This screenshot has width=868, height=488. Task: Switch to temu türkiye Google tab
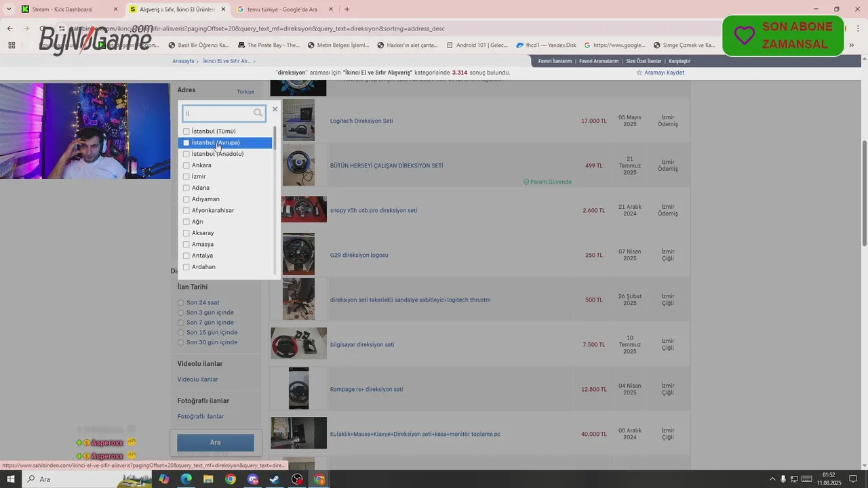[283, 9]
